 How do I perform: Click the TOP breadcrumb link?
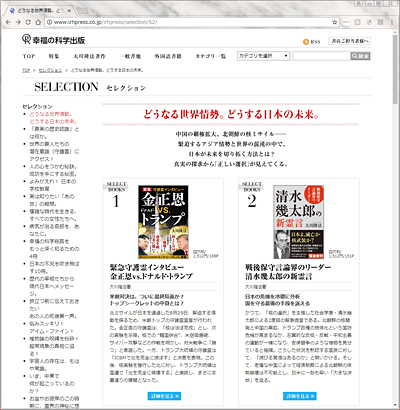[26, 71]
